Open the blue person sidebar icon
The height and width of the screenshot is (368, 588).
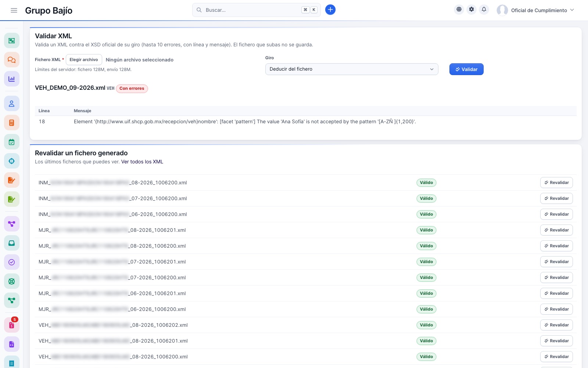[12, 104]
